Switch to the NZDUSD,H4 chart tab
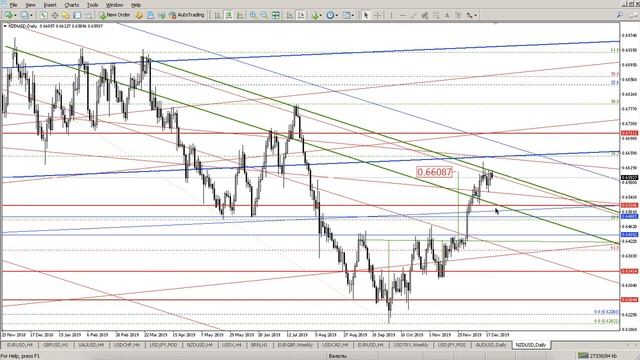This screenshot has width=640, height=360. (x=199, y=345)
